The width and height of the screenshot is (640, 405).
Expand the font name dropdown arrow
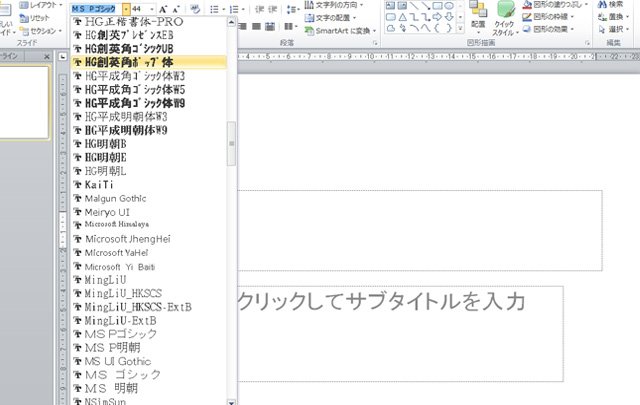point(125,9)
